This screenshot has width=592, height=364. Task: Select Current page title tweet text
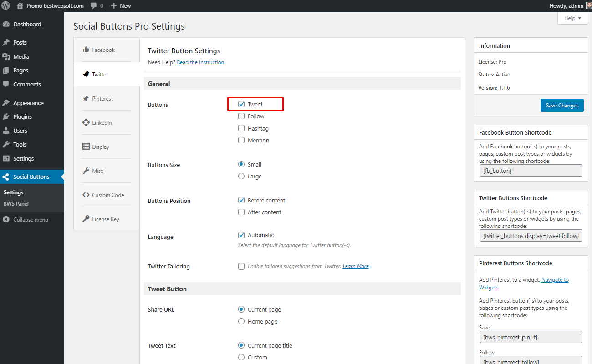(241, 345)
